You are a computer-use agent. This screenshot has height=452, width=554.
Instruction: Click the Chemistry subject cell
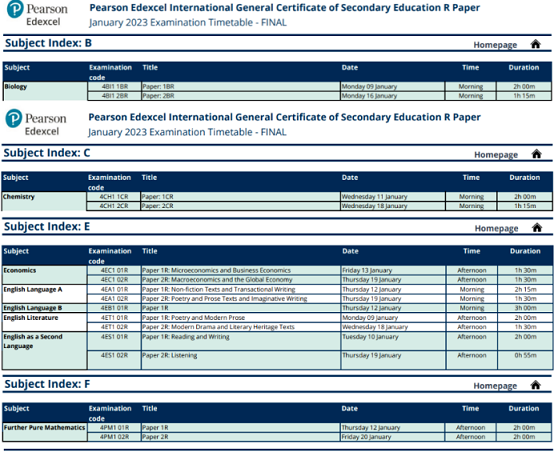click(x=44, y=201)
